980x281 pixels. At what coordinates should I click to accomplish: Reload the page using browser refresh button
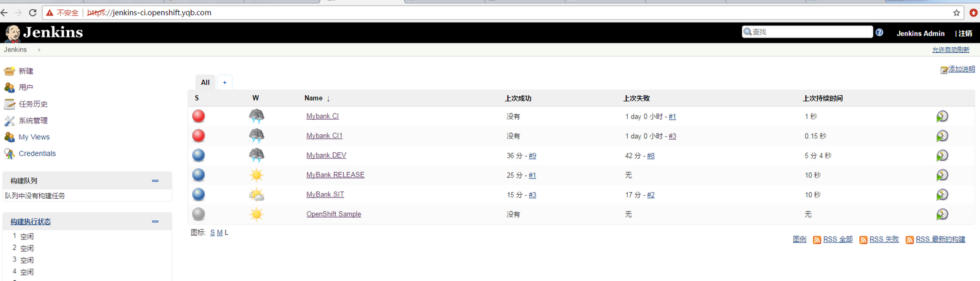tap(32, 12)
